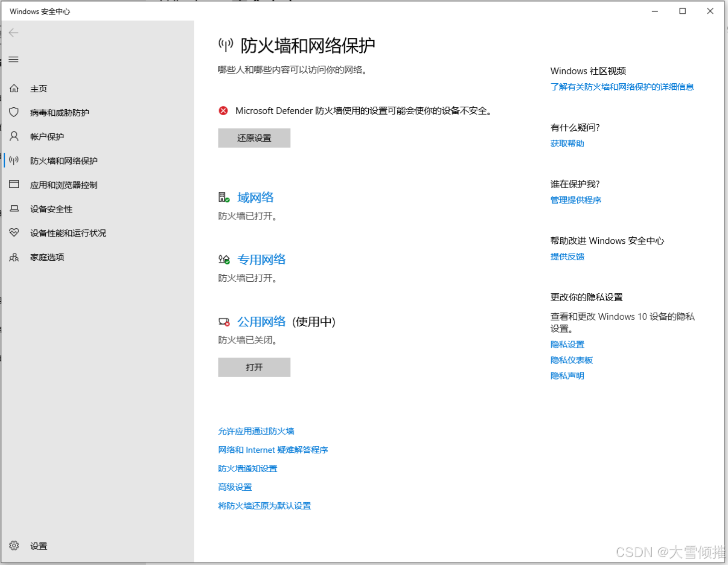Click the virus protection shield icon
728x565 pixels.
[14, 112]
